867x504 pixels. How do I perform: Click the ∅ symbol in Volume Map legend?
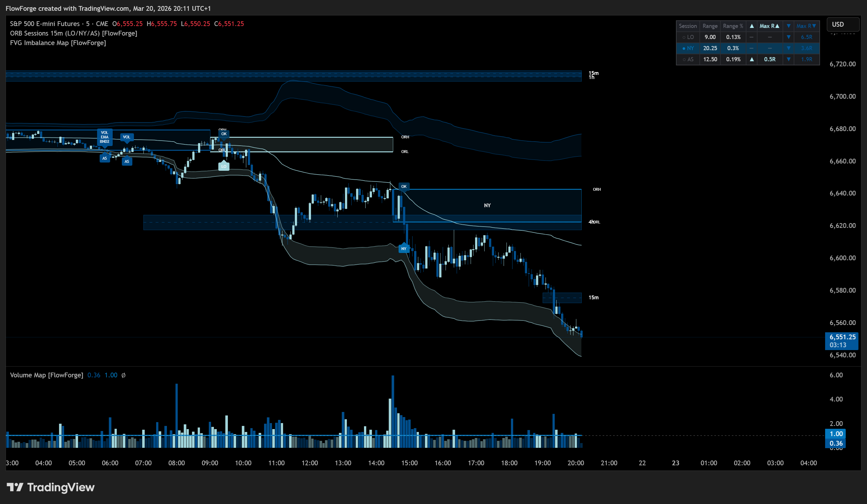point(123,375)
